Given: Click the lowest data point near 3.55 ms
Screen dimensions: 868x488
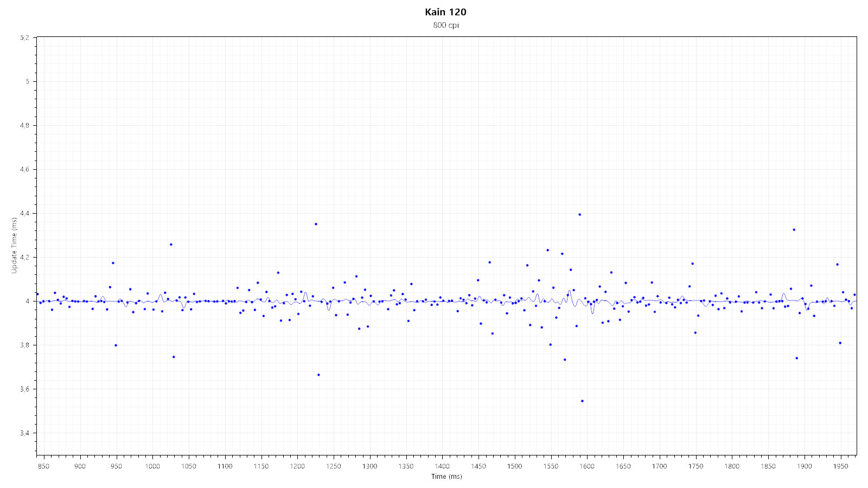Looking at the screenshot, I should coord(582,401).
